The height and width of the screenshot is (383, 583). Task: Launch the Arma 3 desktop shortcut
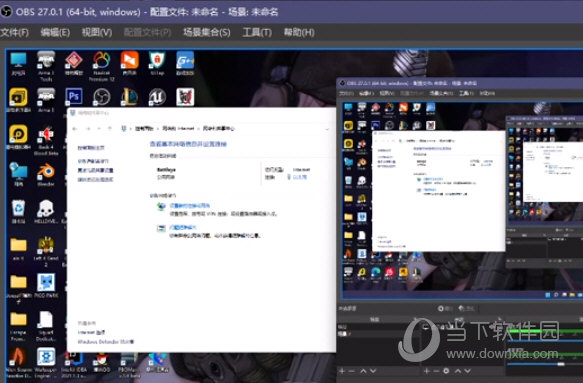point(46,100)
